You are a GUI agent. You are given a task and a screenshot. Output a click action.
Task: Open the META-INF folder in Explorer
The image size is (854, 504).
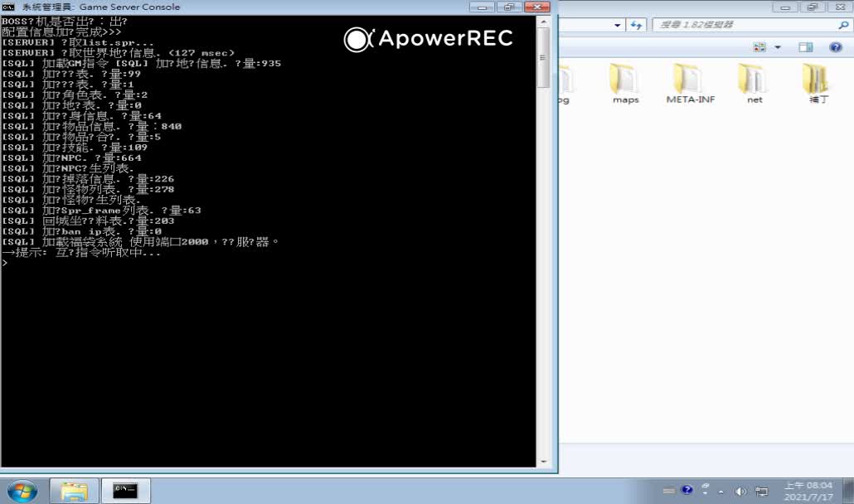[x=690, y=83]
